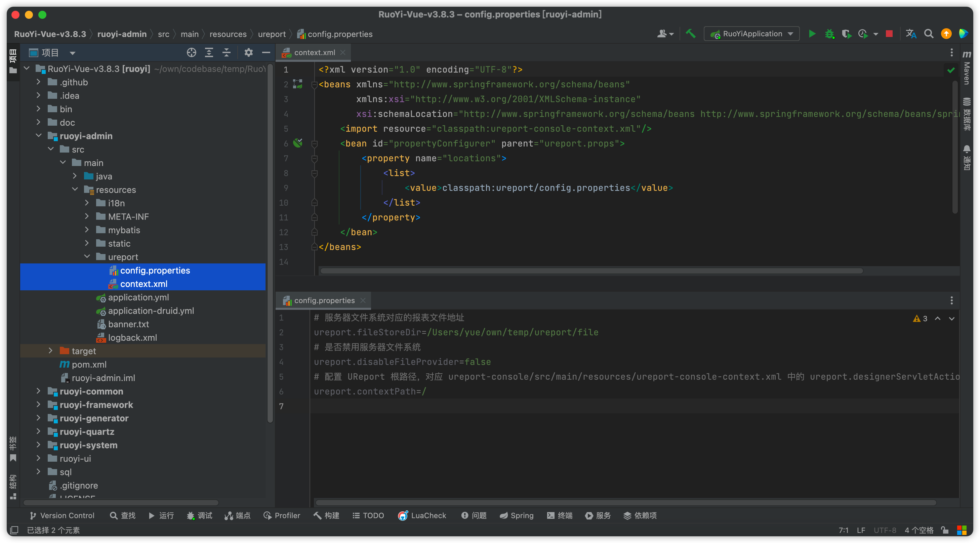This screenshot has width=980, height=543.
Task: Close the context.xml tab
Action: point(343,52)
